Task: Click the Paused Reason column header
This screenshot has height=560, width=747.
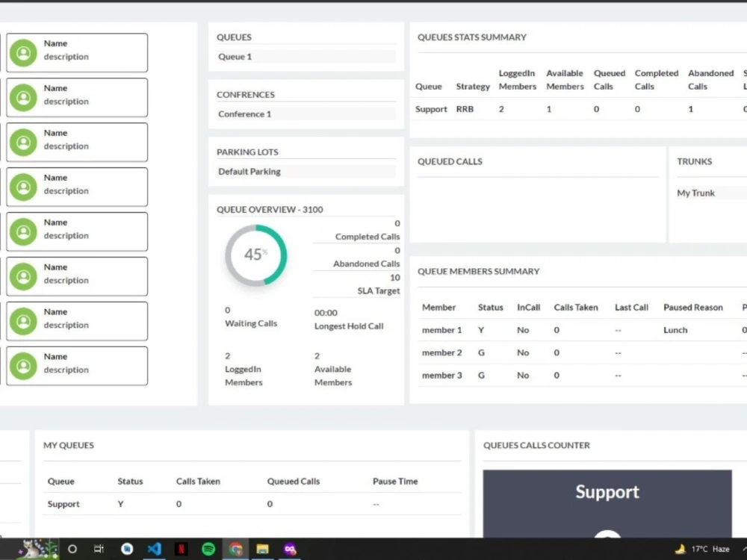Action: [x=692, y=307]
